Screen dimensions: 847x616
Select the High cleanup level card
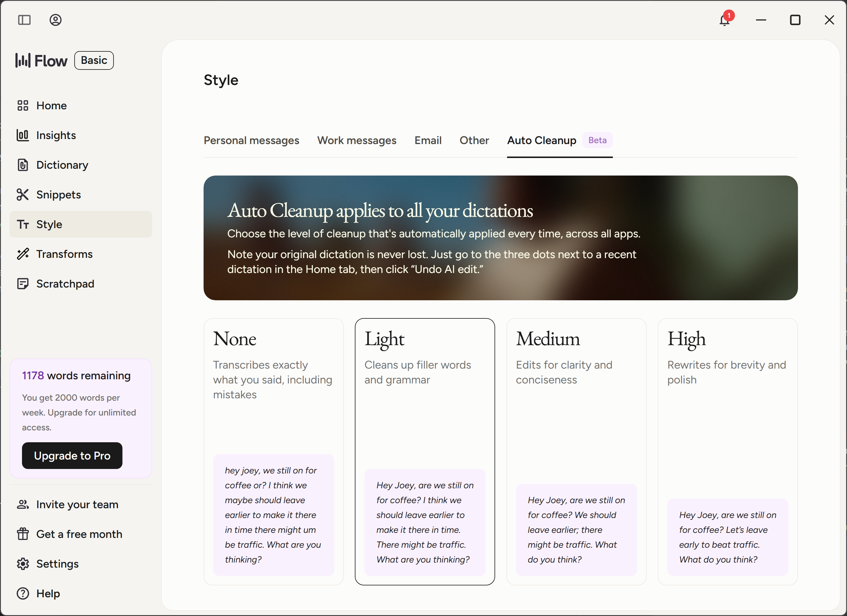point(728,451)
